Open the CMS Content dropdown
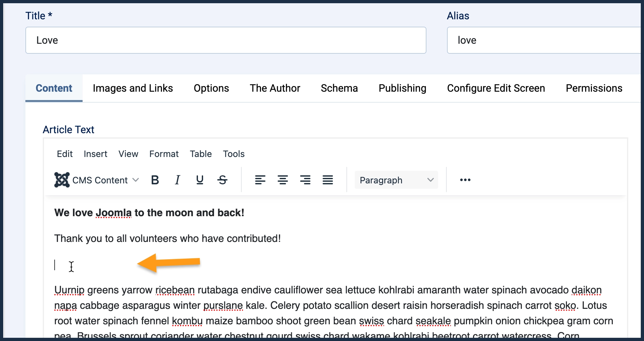Viewport: 644px width, 341px height. 97,180
